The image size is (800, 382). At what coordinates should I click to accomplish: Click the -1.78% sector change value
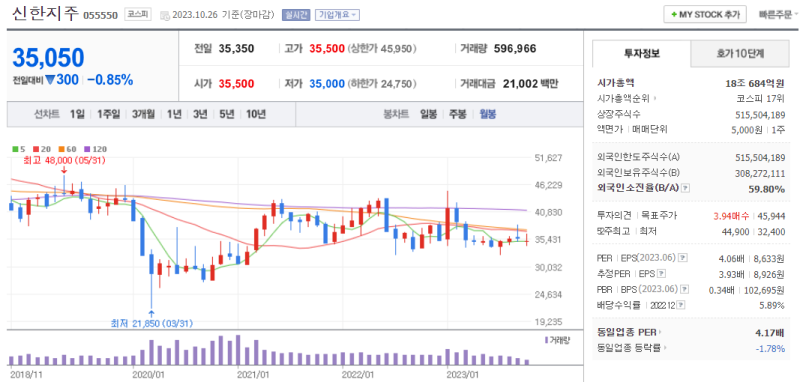click(x=770, y=348)
